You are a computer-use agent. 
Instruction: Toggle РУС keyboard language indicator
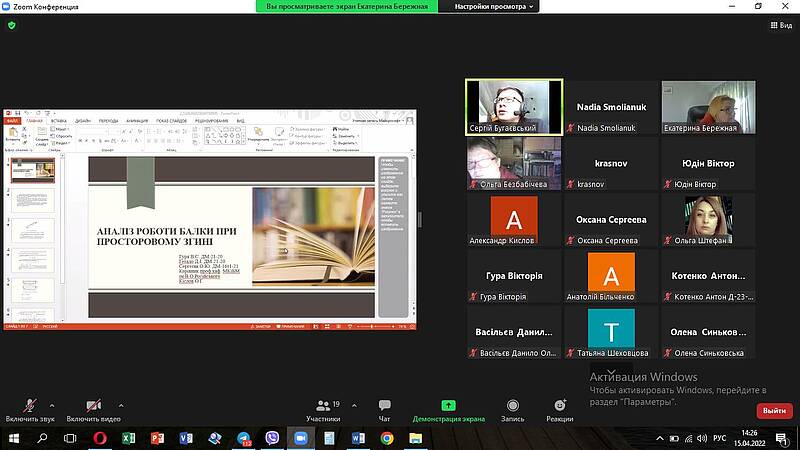tap(718, 438)
